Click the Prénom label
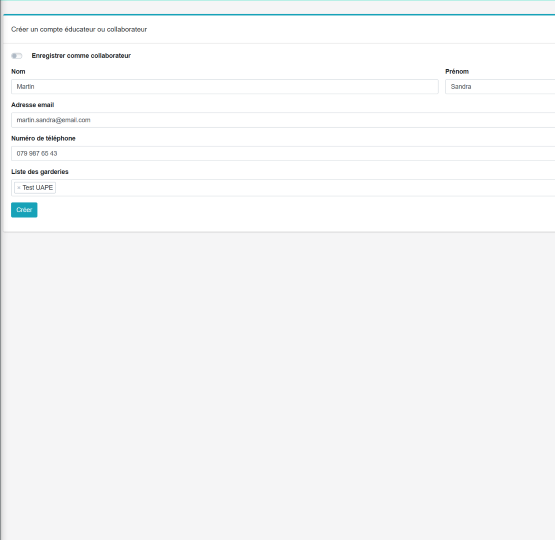The width and height of the screenshot is (555, 540). [457, 71]
